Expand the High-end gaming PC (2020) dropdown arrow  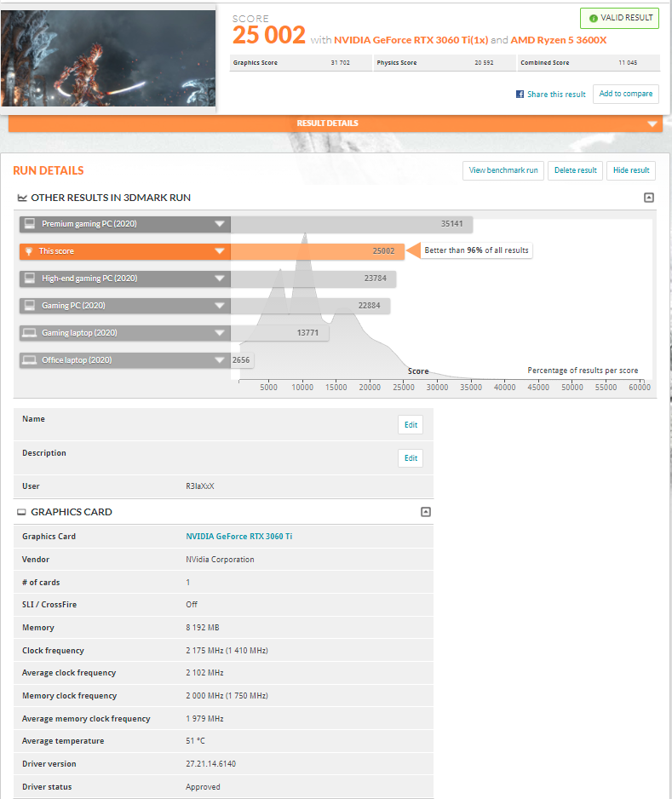[x=220, y=279]
